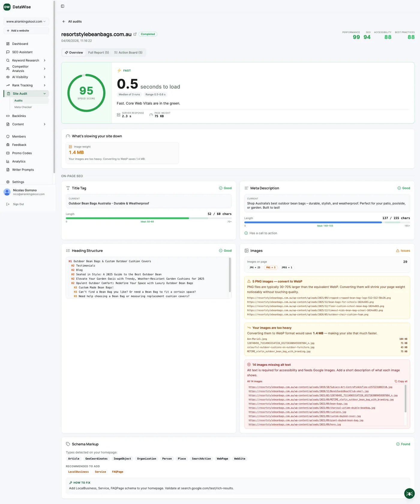Image resolution: width=420 pixels, height=504 pixels.
Task: Click the Ann-Marie3.jpeg file row
Action: (327, 339)
